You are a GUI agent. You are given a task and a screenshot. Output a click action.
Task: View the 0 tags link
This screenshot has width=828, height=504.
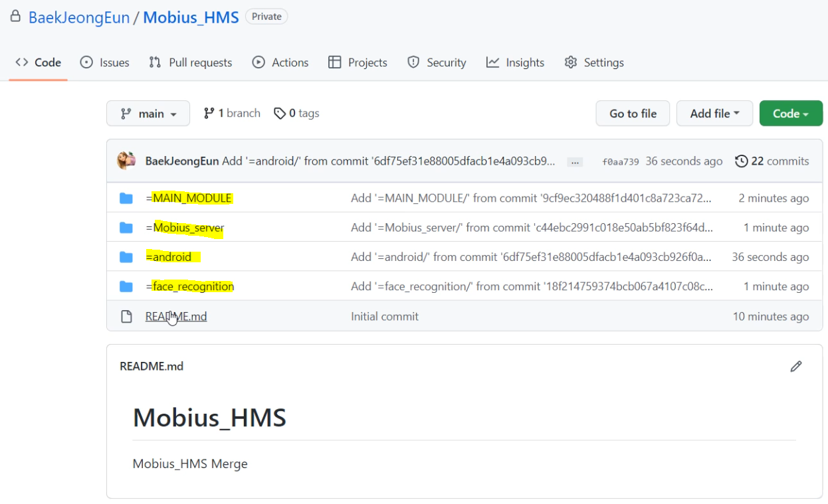point(296,114)
